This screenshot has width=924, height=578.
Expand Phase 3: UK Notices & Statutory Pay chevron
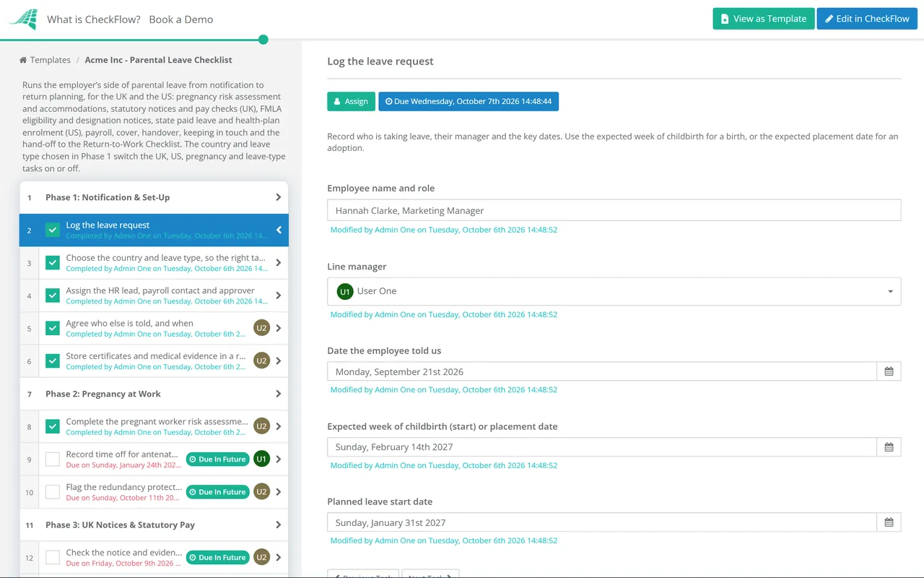pyautogui.click(x=279, y=525)
